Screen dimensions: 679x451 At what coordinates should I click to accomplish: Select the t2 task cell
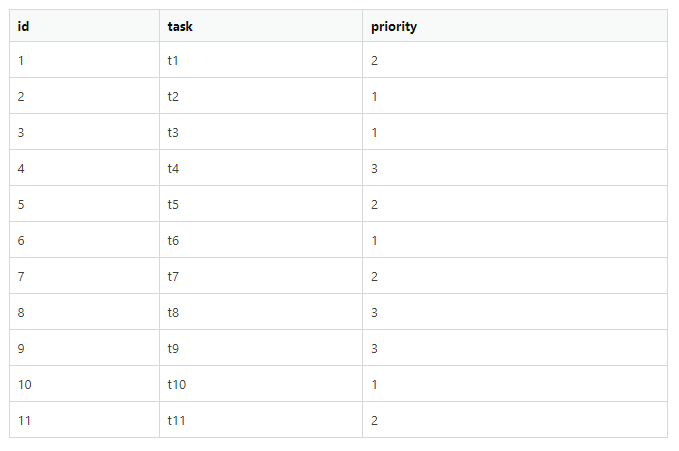click(174, 96)
